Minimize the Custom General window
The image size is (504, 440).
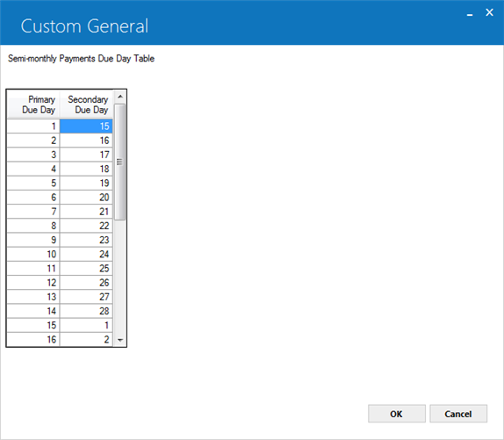click(x=470, y=14)
